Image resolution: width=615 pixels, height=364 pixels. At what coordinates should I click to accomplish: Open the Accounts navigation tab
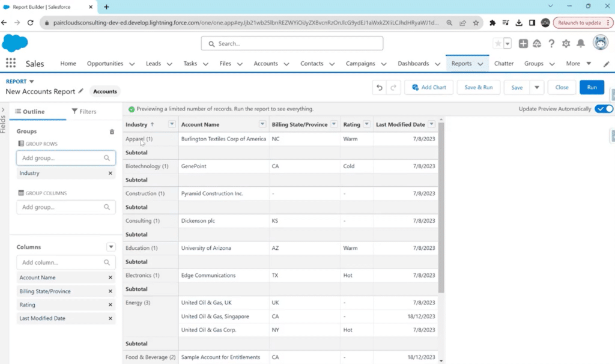pyautogui.click(x=265, y=64)
